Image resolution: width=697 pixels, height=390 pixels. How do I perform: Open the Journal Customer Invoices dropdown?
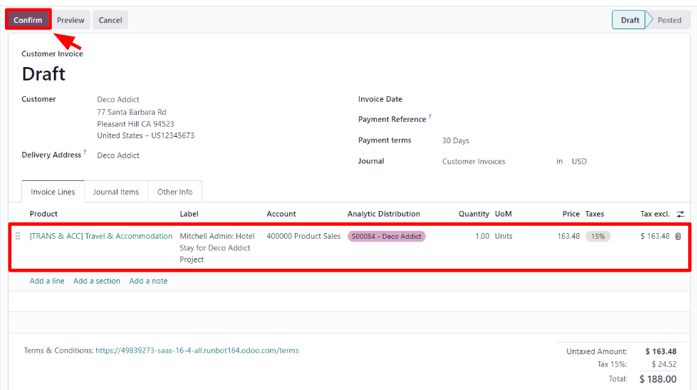pos(473,161)
